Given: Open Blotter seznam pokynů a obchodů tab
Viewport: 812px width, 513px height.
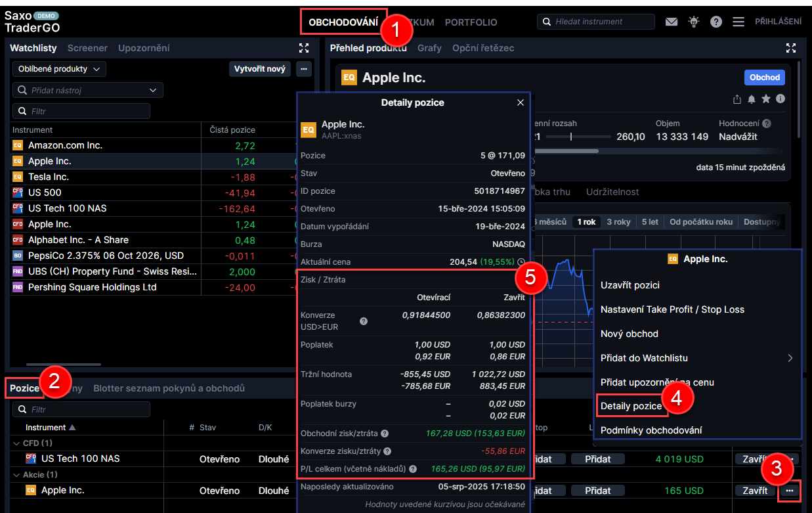Looking at the screenshot, I should [x=169, y=388].
